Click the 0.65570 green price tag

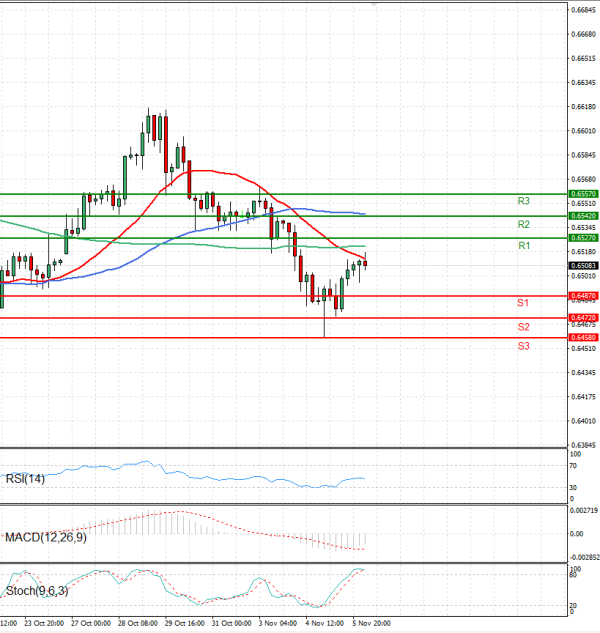pos(583,193)
